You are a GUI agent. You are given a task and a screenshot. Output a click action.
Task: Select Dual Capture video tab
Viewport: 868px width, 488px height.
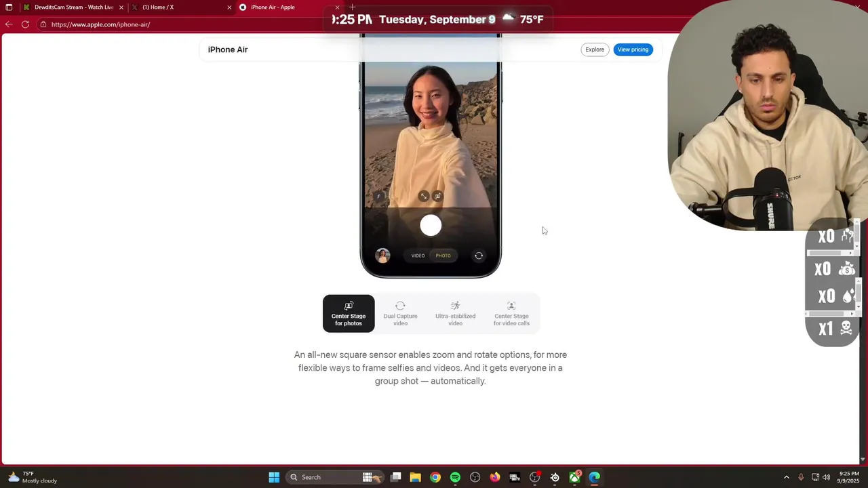click(400, 313)
